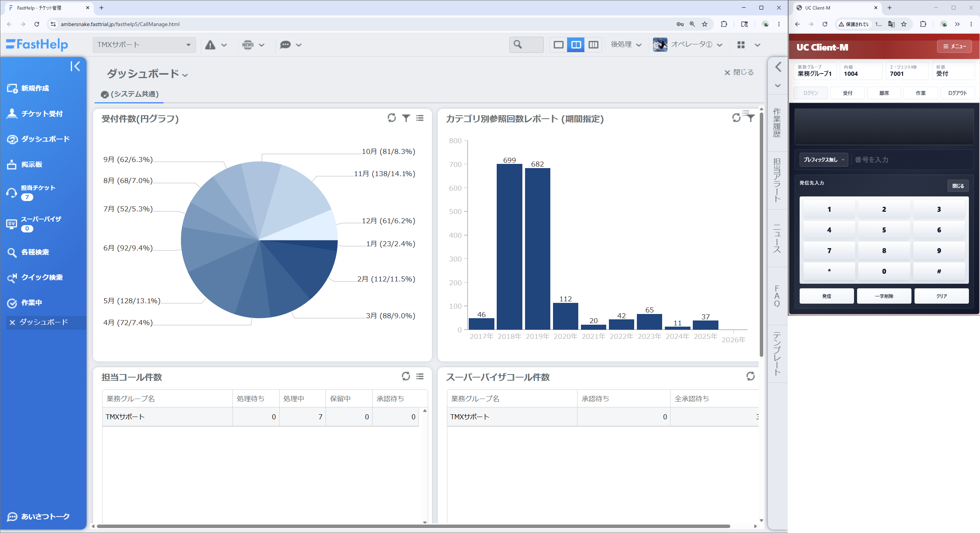Open list menu of 担当コール件数 widget
Image resolution: width=980 pixels, height=533 pixels.
[420, 376]
